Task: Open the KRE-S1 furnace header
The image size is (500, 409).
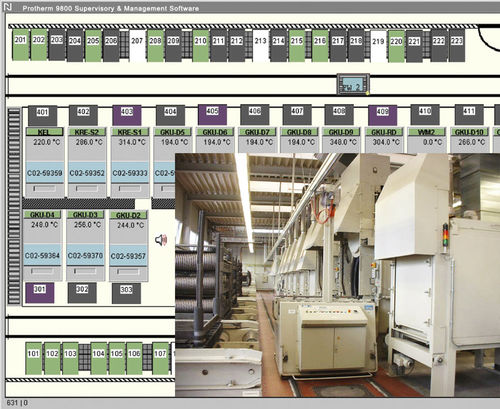Action: pyautogui.click(x=130, y=132)
